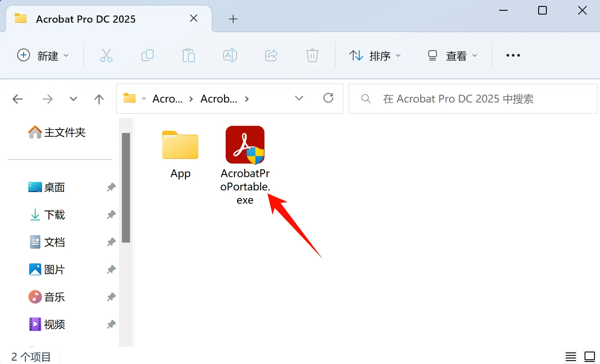Viewport: 600px width, 364px height.
Task: Click the Cut scissors icon
Action: click(106, 55)
